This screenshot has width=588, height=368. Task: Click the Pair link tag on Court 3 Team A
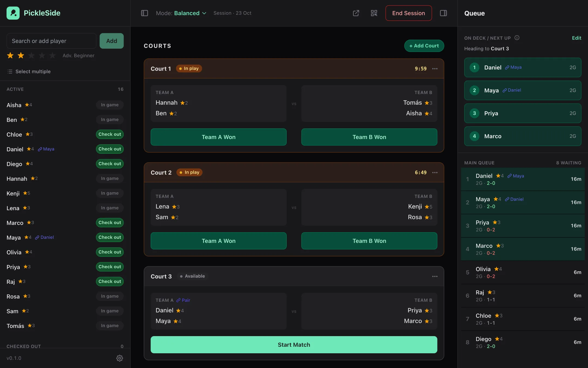click(x=183, y=300)
